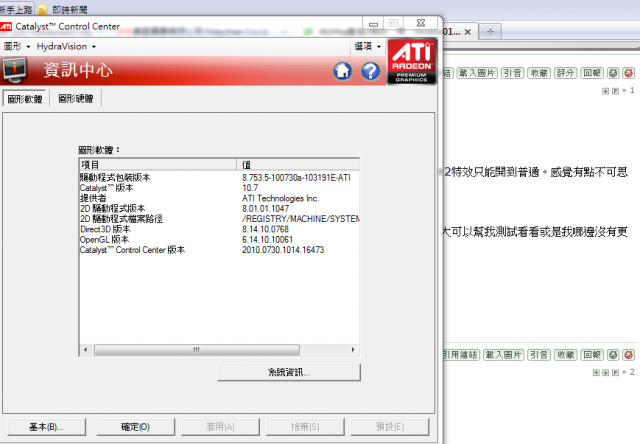
Task: Click red face icon in post 1 toolbar
Action: click(x=629, y=73)
